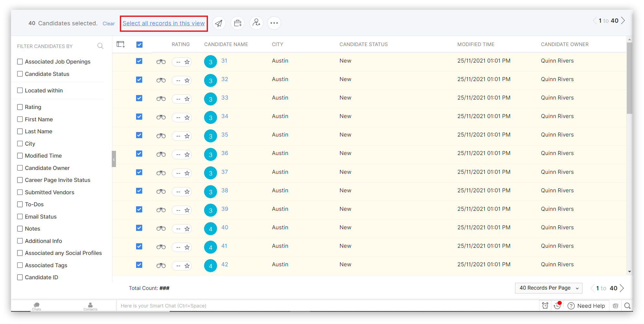This screenshot has height=324, width=644.
Task: Go to next page using bottom arrow
Action: click(x=622, y=288)
